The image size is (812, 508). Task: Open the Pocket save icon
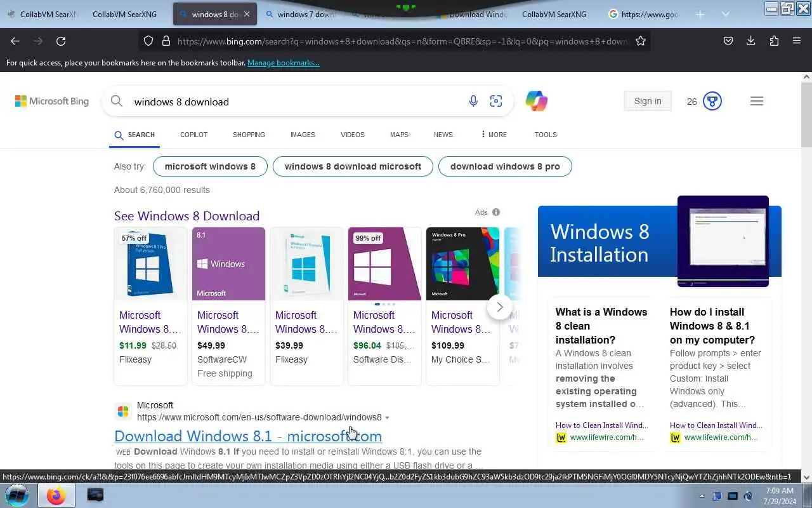click(728, 41)
